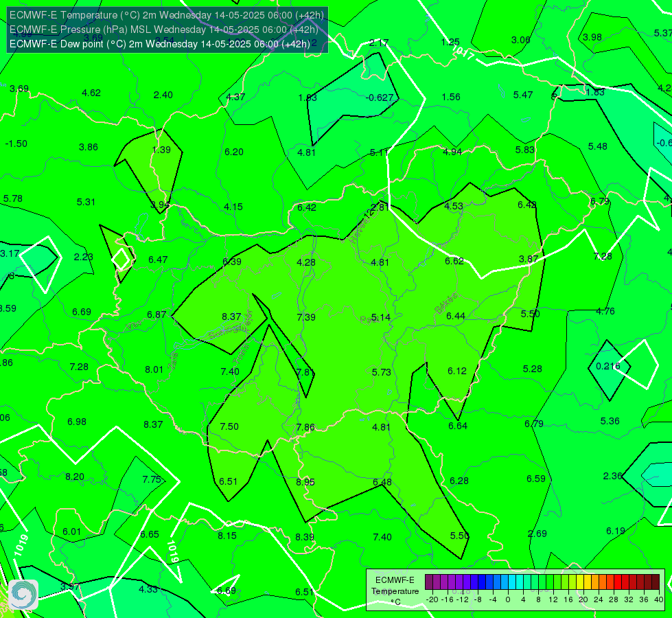Select the ECMWF-E Temperature 2m layer title
The height and width of the screenshot is (618, 672).
coord(167,15)
